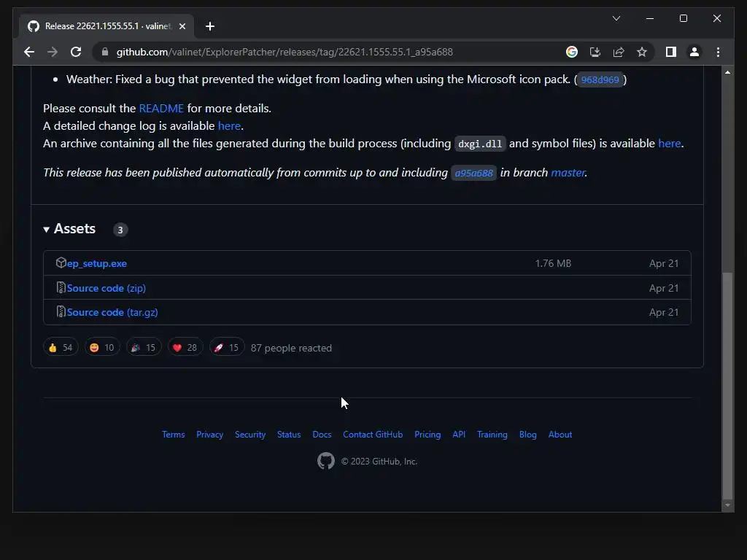Open the About footer link
This screenshot has width=747, height=560.
[x=560, y=435]
